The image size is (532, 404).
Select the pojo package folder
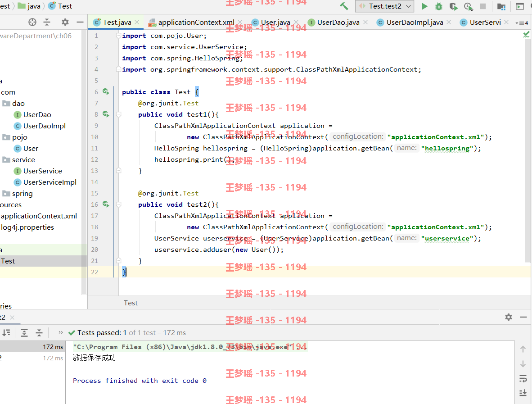pyautogui.click(x=15, y=137)
